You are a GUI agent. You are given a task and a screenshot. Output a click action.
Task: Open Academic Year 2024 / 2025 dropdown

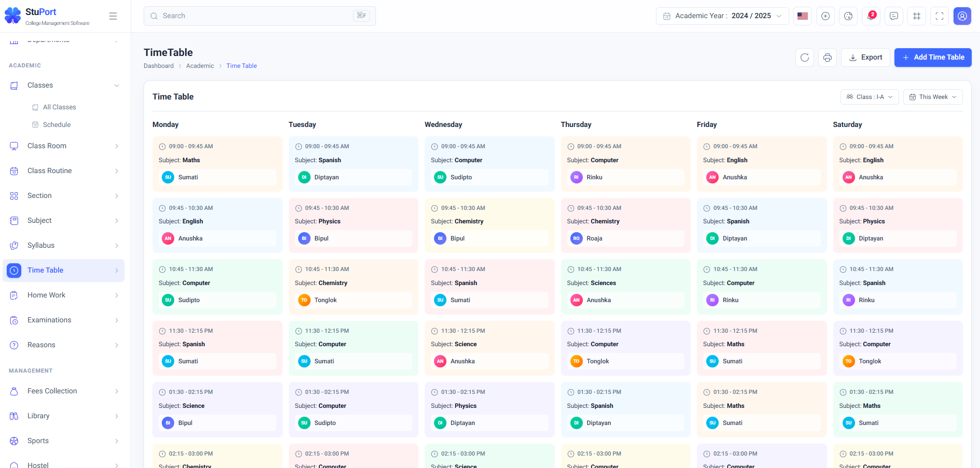pyautogui.click(x=722, y=16)
